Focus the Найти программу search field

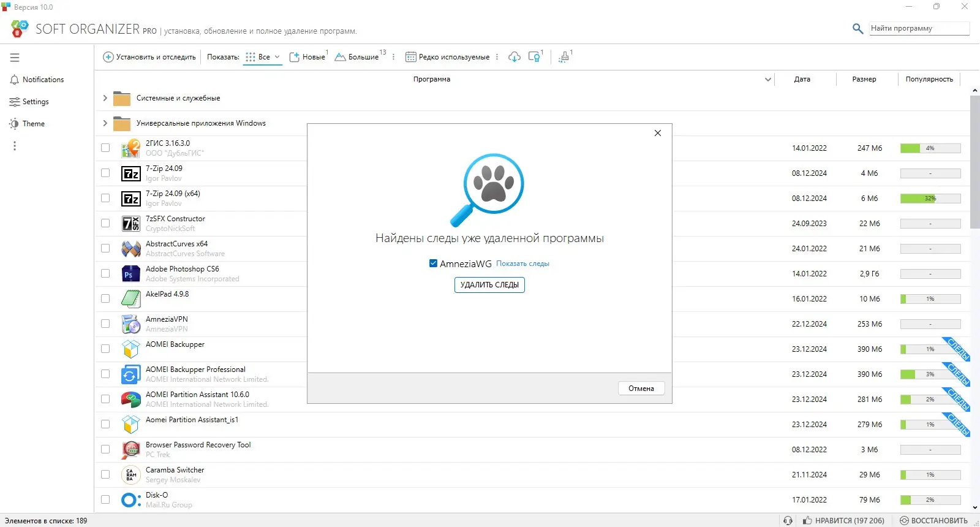point(919,28)
